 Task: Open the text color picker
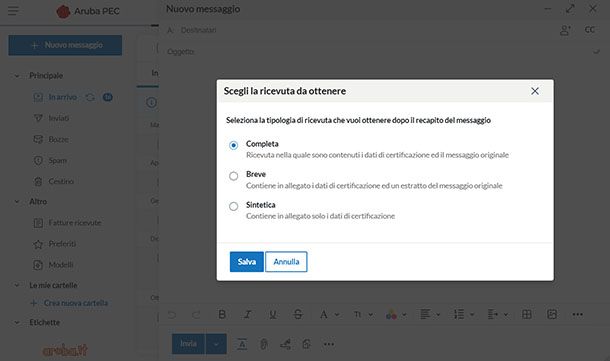396,314
